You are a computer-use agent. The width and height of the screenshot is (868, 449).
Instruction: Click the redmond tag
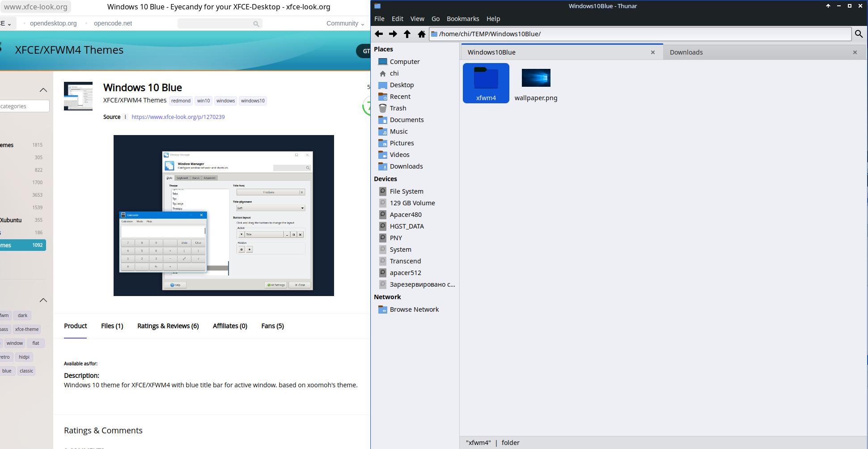click(x=181, y=101)
